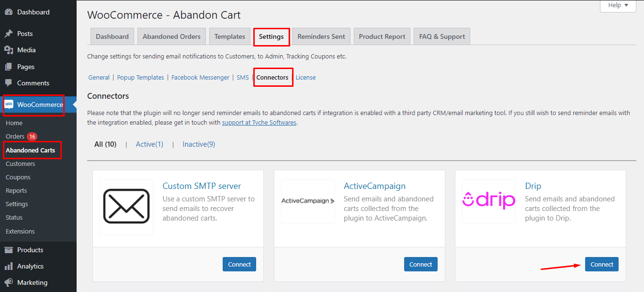Open the Coupons submenu item

point(18,177)
